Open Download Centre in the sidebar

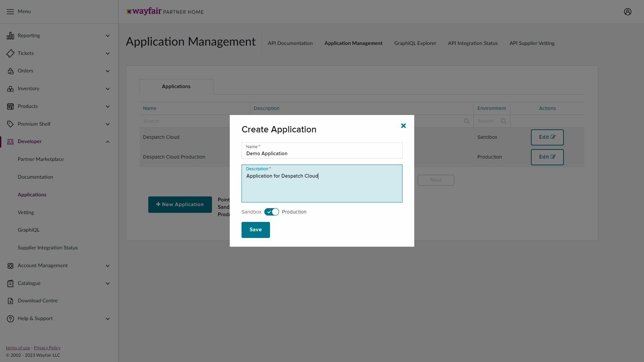click(38, 301)
